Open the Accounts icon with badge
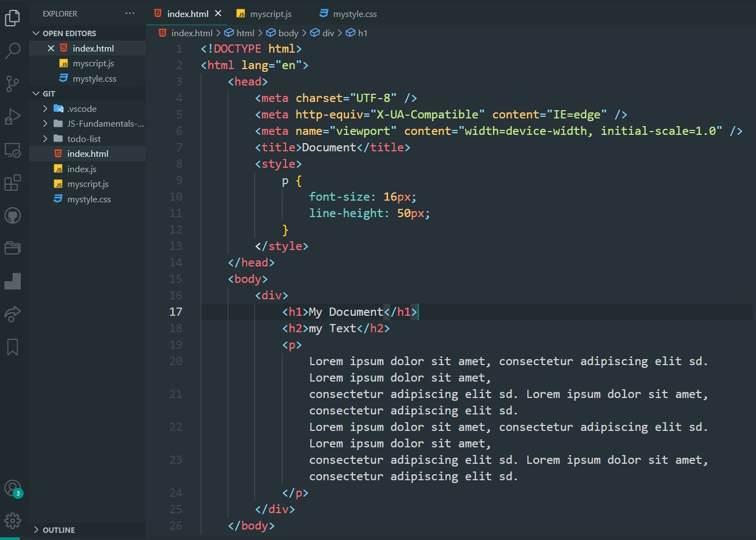Screen dimensions: 756x540 [x=13, y=488]
